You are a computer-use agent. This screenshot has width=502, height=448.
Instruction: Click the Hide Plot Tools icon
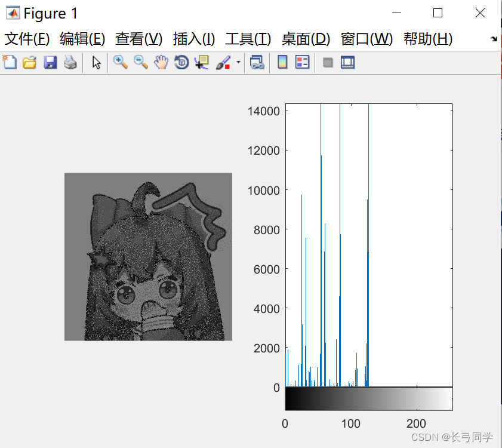click(x=328, y=62)
